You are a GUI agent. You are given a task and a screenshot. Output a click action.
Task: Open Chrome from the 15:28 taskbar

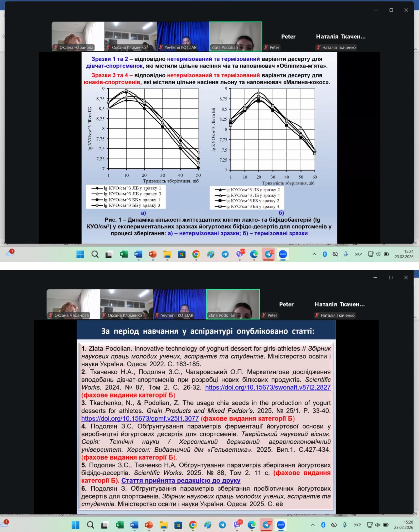[193, 525]
